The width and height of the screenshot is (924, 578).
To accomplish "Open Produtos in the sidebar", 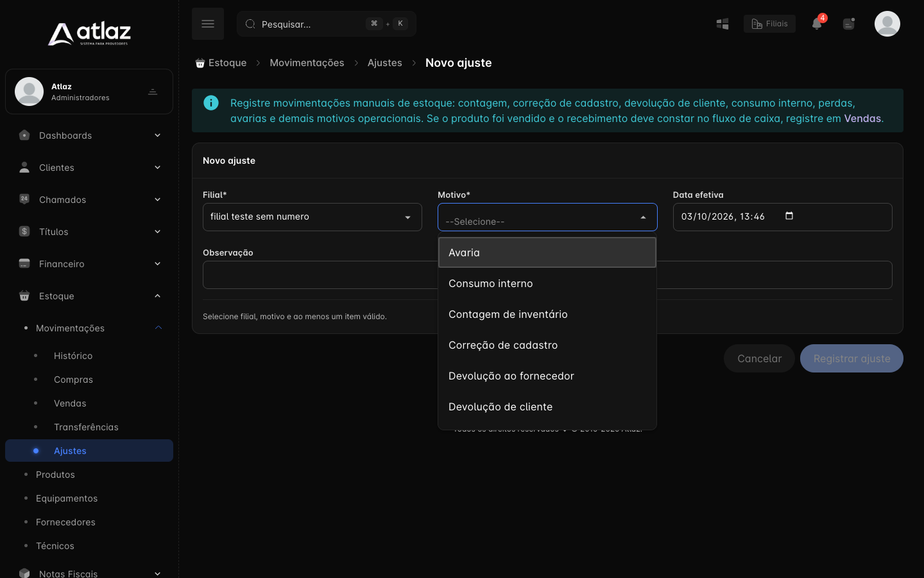I will (55, 474).
